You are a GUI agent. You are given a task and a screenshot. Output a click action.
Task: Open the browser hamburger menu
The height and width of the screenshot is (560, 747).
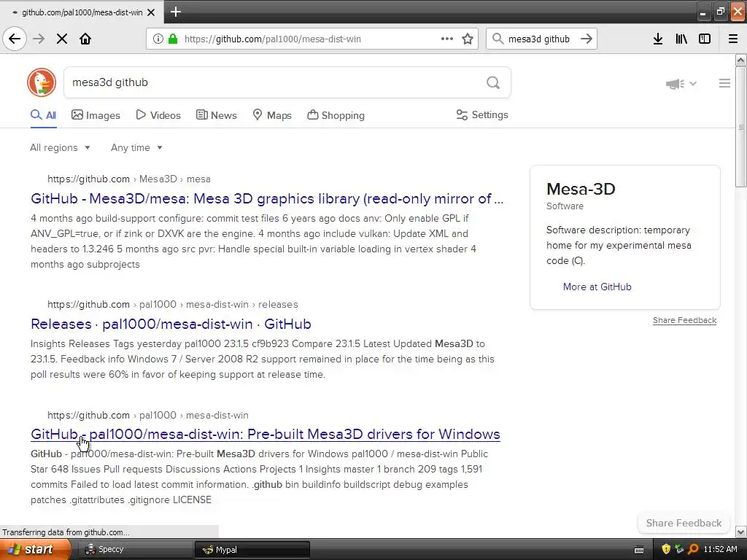(x=733, y=39)
